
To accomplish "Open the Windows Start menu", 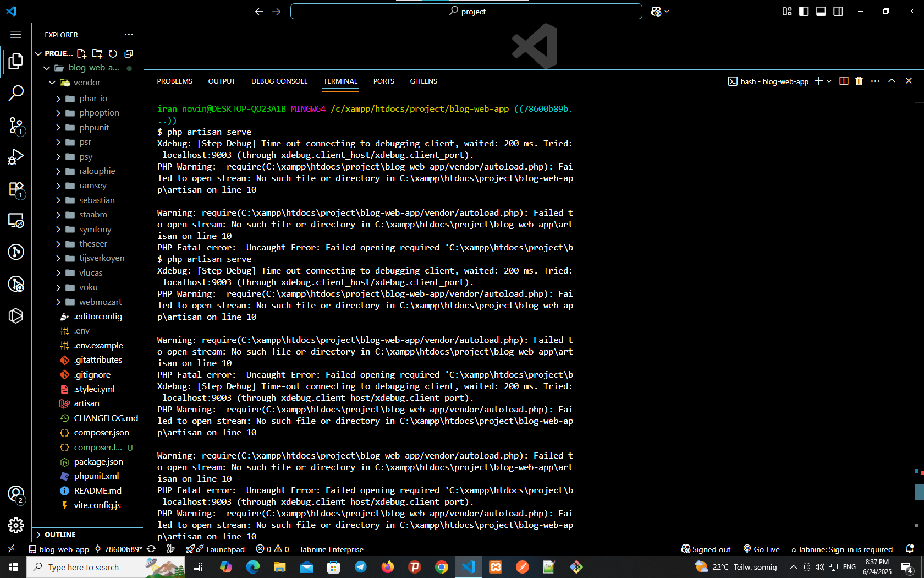I will [13, 567].
